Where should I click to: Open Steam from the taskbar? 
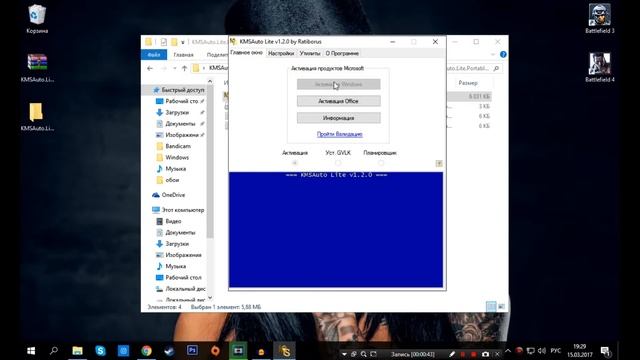pyautogui.click(x=169, y=351)
